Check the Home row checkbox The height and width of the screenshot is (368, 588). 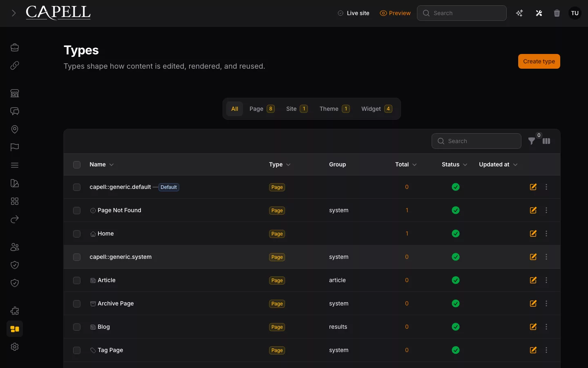[77, 233]
